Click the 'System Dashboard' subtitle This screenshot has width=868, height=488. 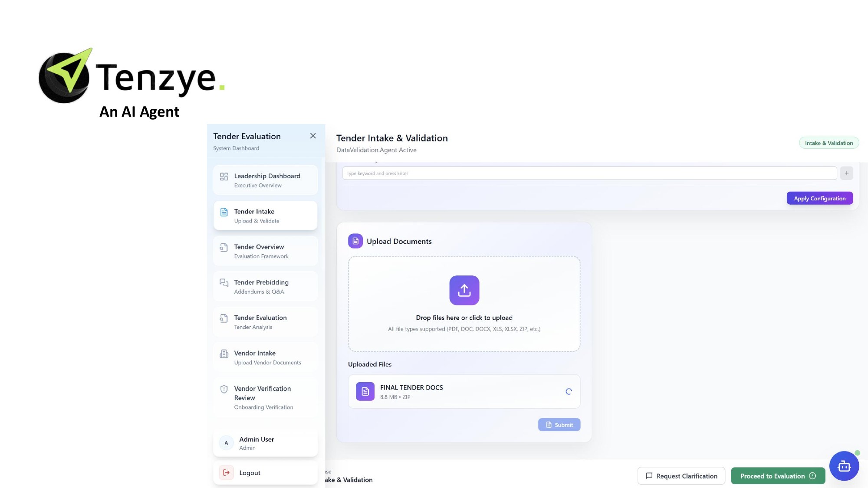pos(236,148)
